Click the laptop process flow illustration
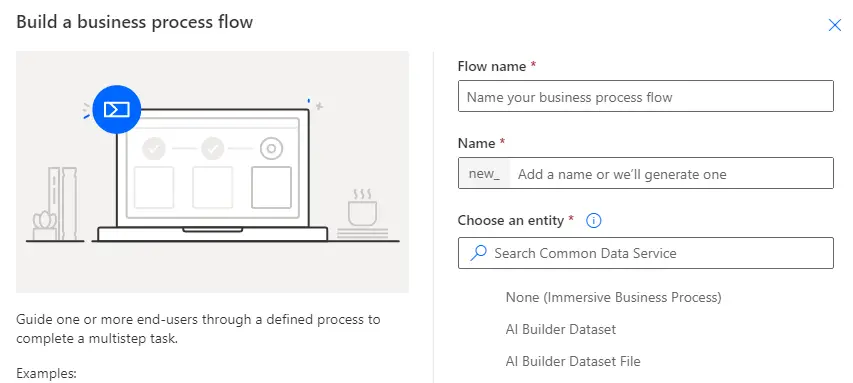 tap(212, 172)
